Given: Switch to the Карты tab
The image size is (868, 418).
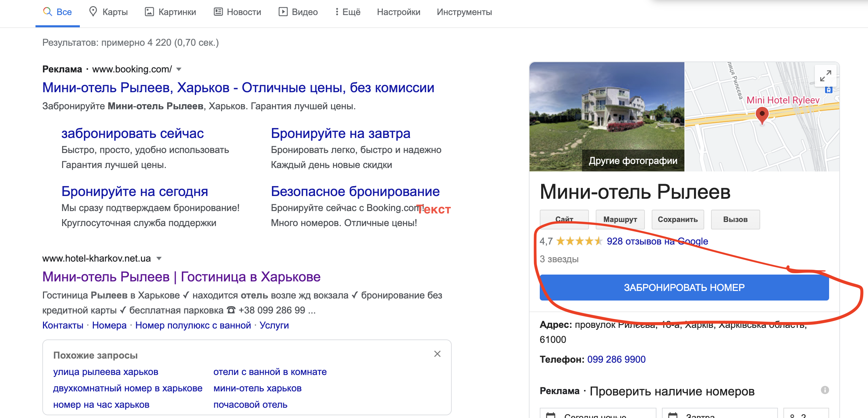Looking at the screenshot, I should click(x=108, y=12).
